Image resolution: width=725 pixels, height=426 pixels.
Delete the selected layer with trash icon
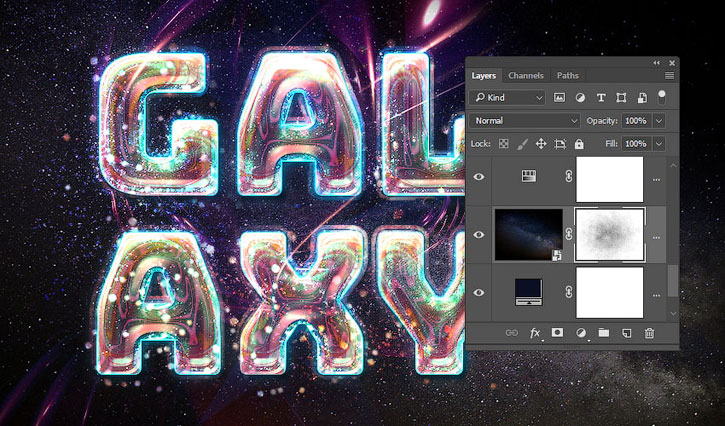pos(650,333)
